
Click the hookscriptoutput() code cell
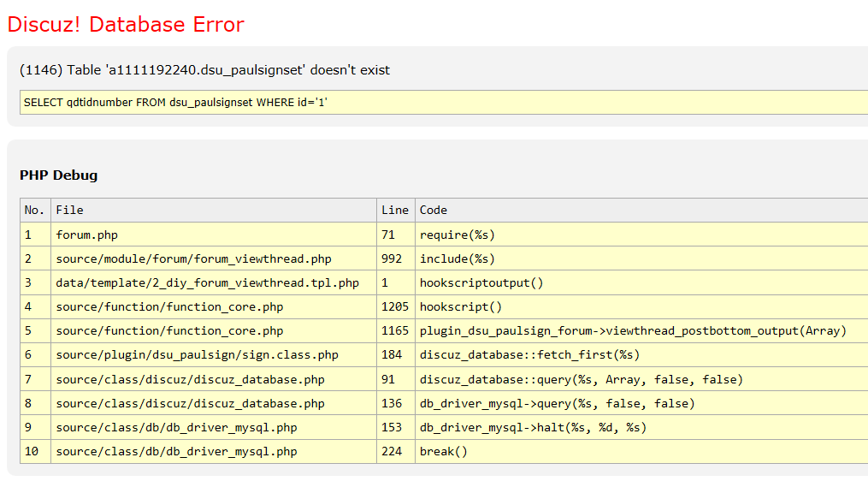(x=481, y=282)
